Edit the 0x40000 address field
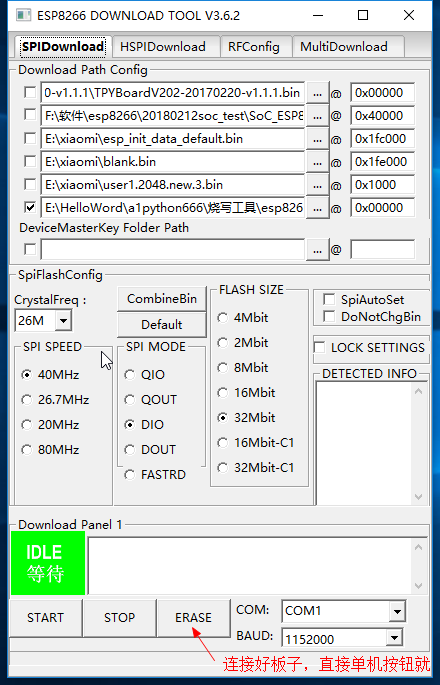The image size is (440, 685). 382,115
